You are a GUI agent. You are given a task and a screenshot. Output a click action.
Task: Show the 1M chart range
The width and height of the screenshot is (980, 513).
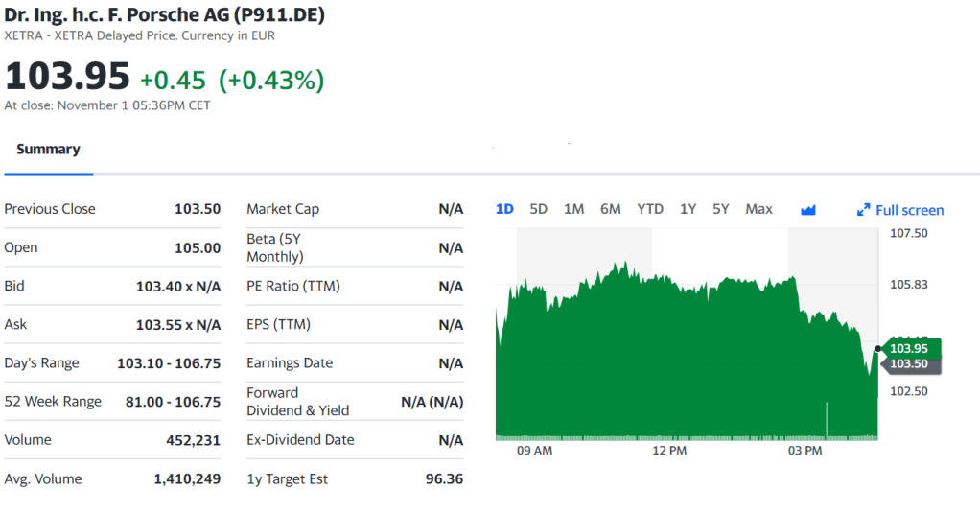point(573,209)
